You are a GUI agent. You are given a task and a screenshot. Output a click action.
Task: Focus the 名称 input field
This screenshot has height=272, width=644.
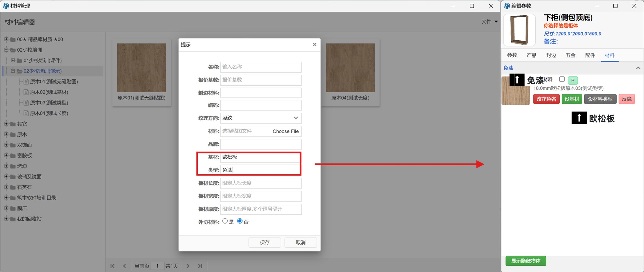(x=261, y=67)
